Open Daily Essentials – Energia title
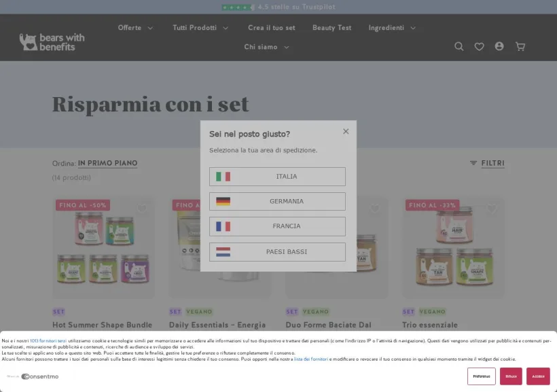This screenshot has height=392, width=557. 217,325
